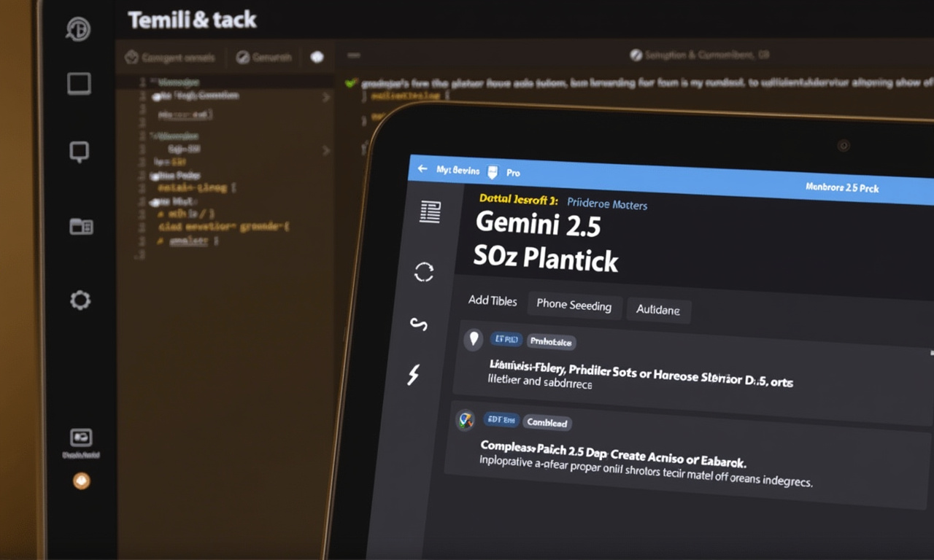Click the "lllether and sabdnrece" line
The height and width of the screenshot is (560, 934).
[539, 381]
